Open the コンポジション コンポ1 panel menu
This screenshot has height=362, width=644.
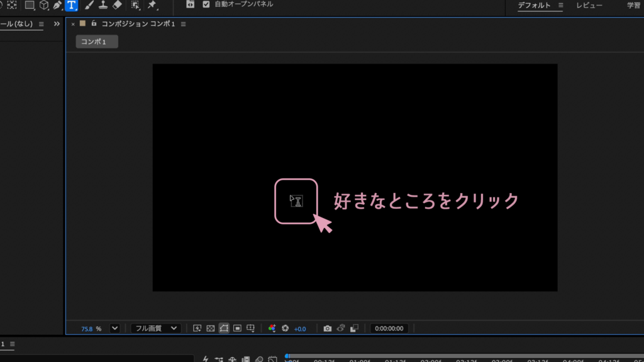click(183, 25)
